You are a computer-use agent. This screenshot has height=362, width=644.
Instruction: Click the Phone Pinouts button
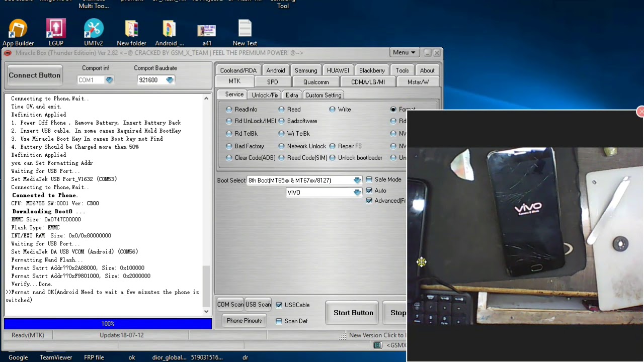(x=245, y=320)
